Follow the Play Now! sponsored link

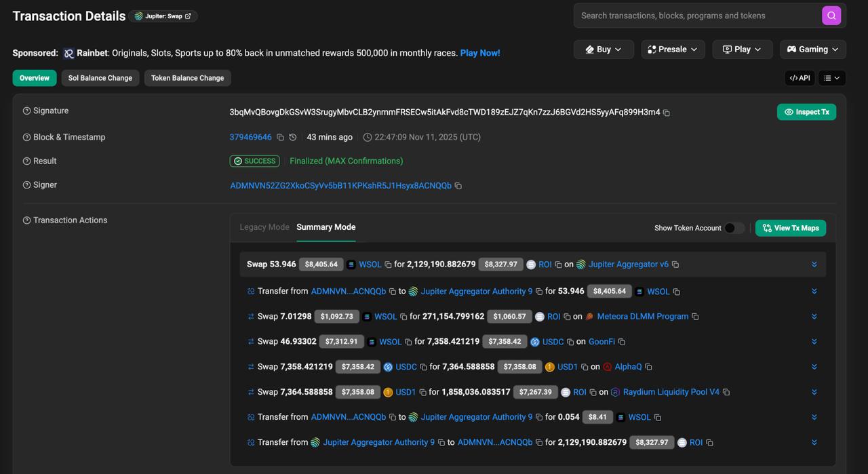480,53
